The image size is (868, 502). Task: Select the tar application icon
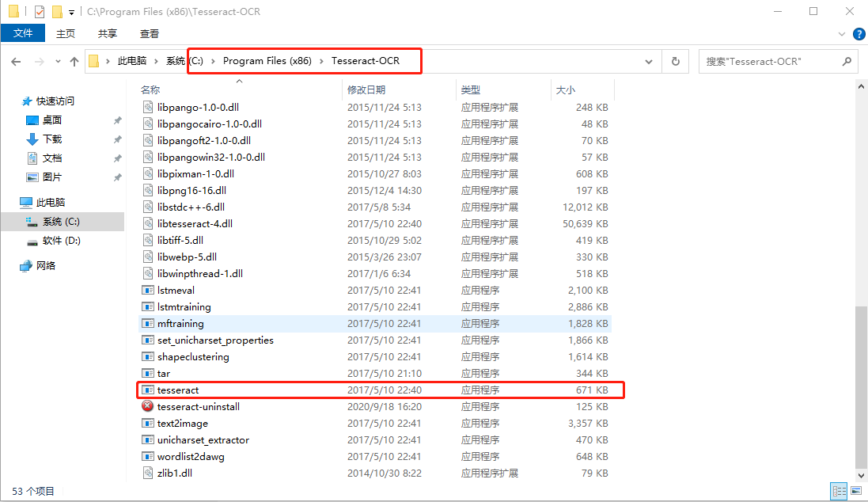148,373
